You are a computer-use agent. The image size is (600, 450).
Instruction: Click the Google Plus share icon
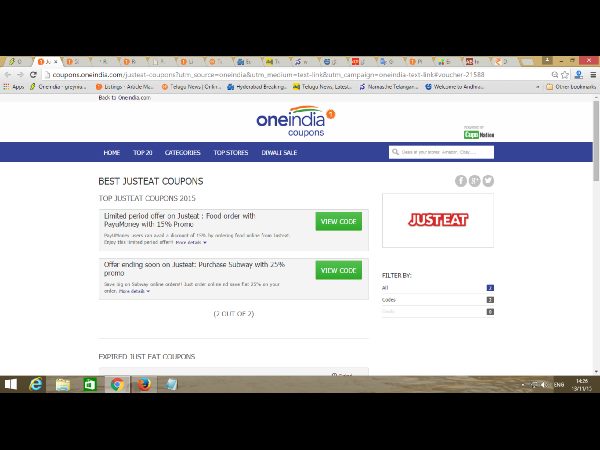(x=475, y=181)
